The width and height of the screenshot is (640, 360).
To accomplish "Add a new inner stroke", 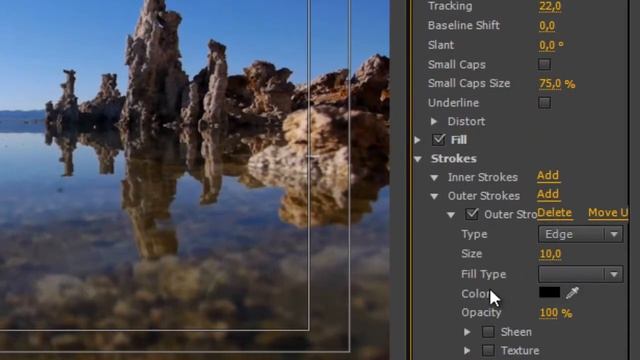I will point(548,176).
